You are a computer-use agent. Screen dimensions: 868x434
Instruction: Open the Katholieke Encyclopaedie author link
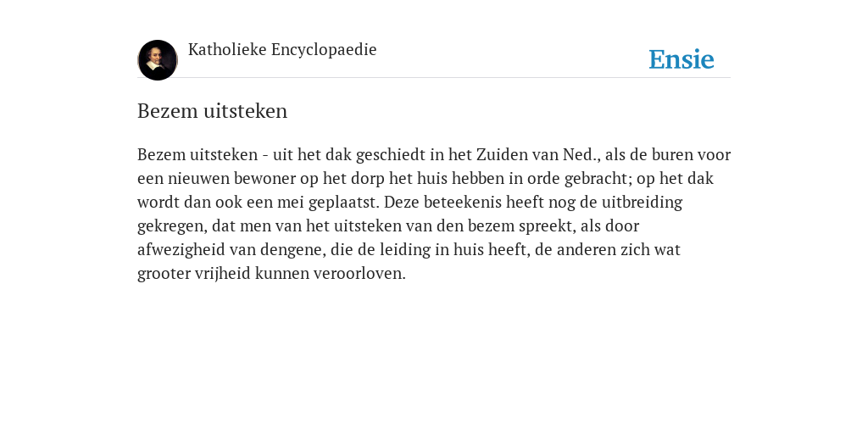(x=282, y=50)
